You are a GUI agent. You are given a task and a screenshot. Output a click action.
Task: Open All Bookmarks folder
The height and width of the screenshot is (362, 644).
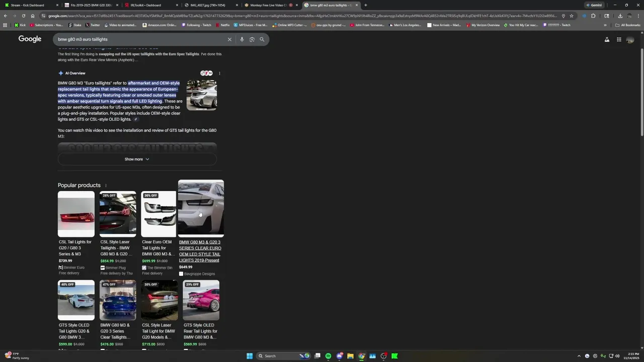tap(628, 25)
